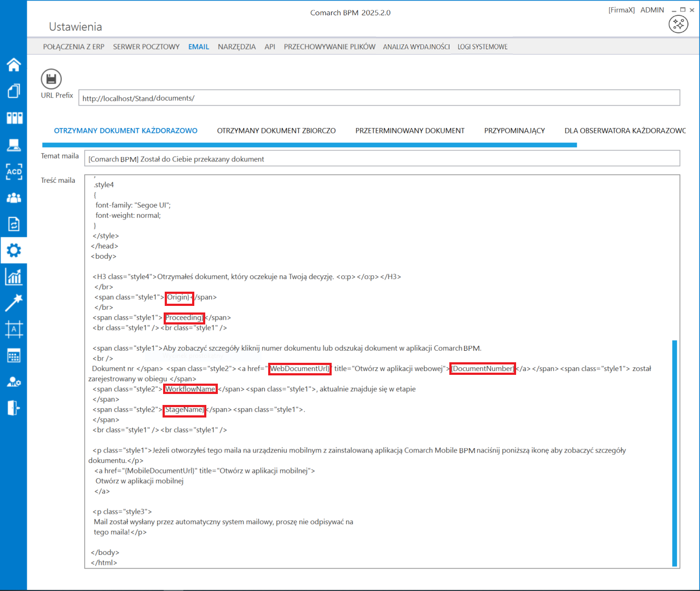Click the {Origin} placeholder text
The image size is (700, 591).
[x=179, y=297]
